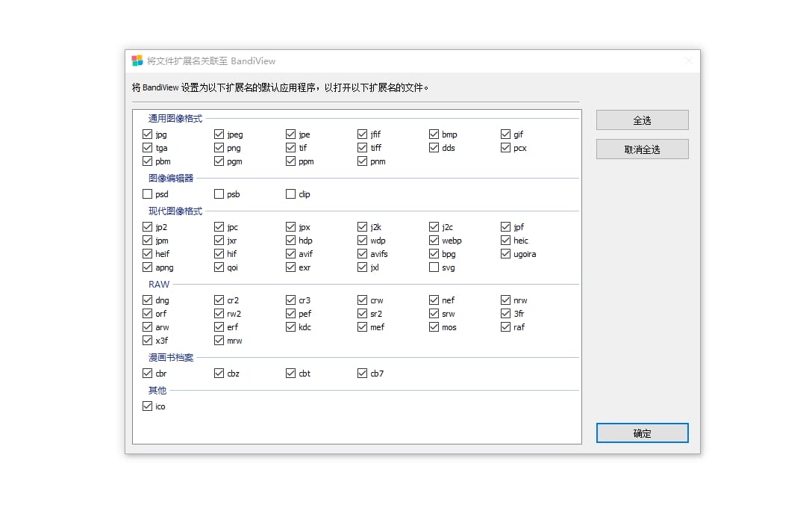Click the 全选 select all button
The image size is (812, 505).
point(642,120)
